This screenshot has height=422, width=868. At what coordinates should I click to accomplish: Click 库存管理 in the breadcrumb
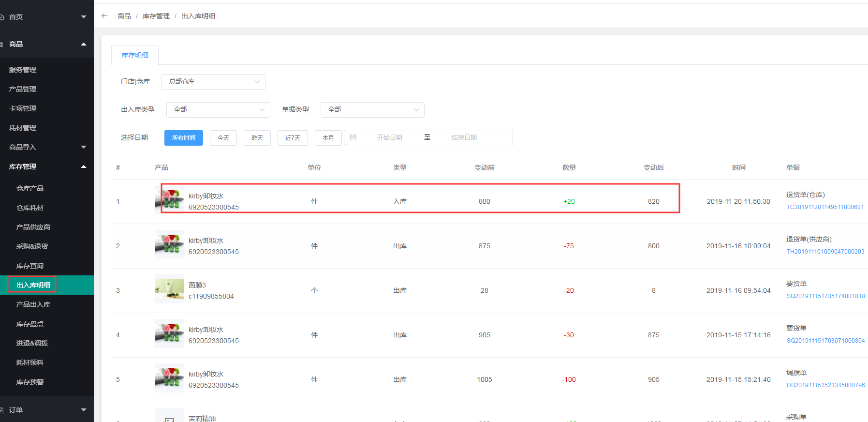tap(156, 16)
